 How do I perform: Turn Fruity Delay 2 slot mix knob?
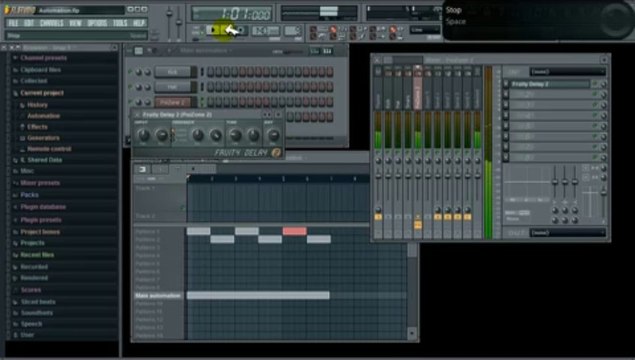[603, 84]
